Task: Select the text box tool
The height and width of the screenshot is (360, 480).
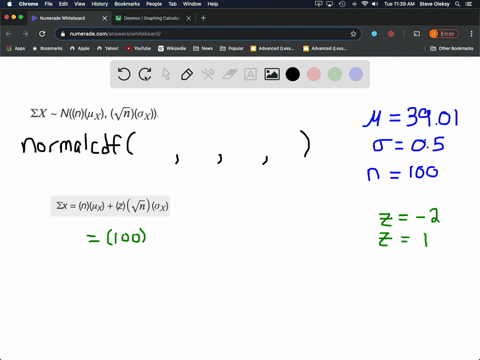Action: (x=250, y=74)
